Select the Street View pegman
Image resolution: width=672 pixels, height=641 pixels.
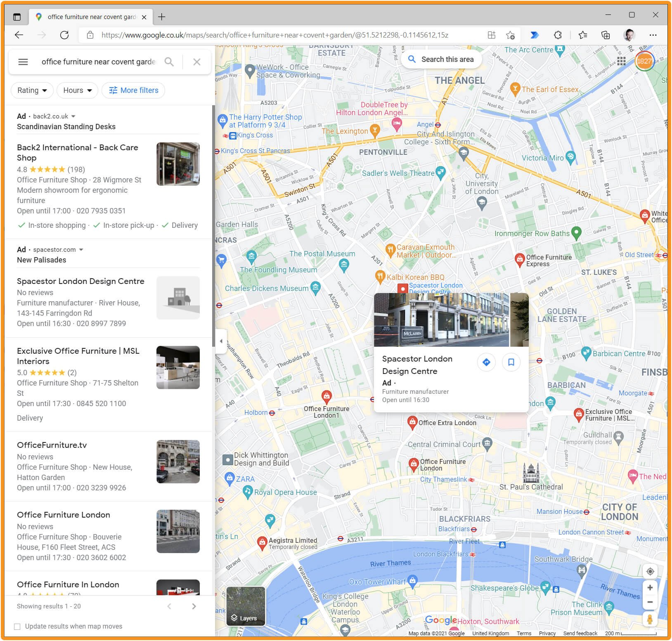pos(650,619)
